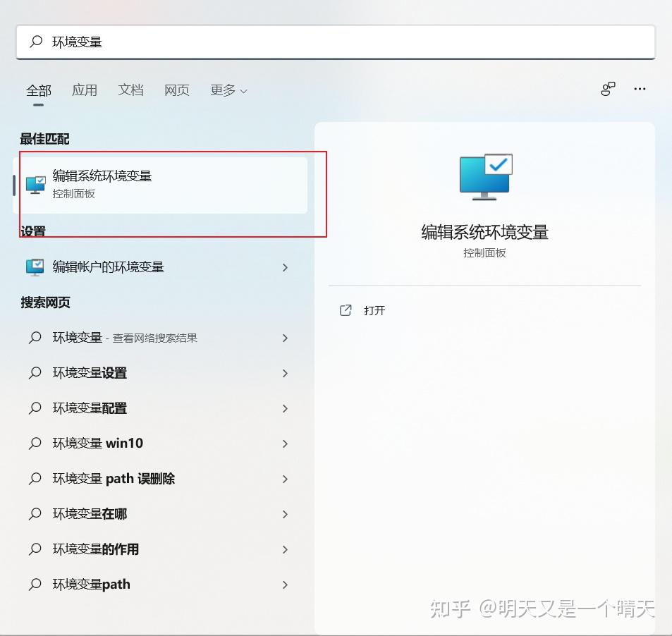Select the 环境变量在哪 suggestion
Screen dimensions: 672x636
tap(159, 513)
